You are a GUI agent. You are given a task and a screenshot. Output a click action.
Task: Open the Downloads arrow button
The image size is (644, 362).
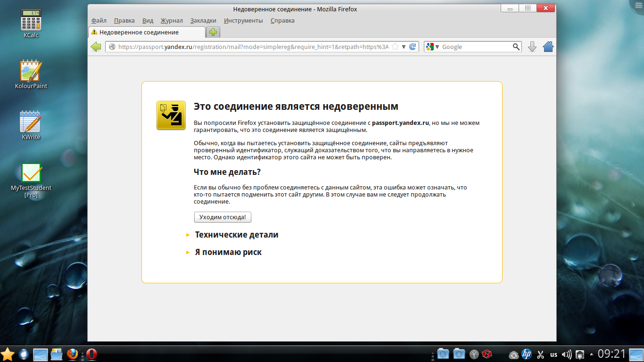(532, 47)
